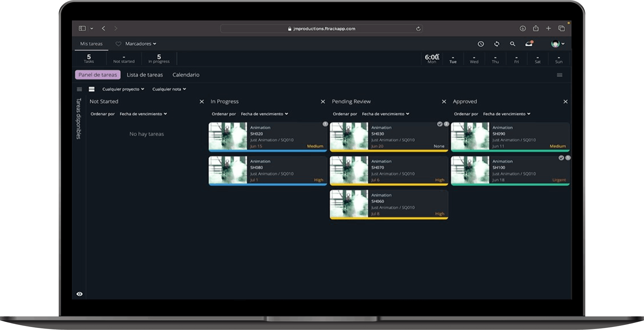Screen dimensions: 644x330
Task: Click Safari downloads icon
Action: [522, 29]
